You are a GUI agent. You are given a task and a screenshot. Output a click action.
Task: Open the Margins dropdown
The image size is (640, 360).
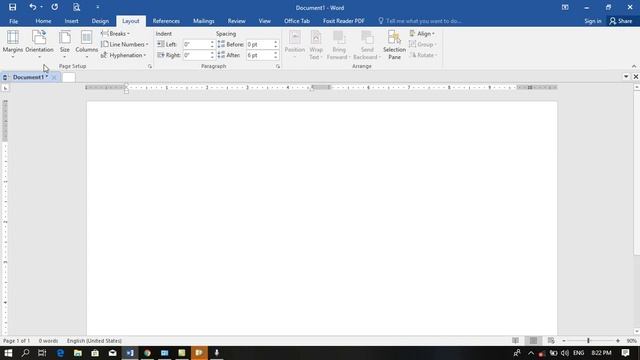[x=13, y=44]
